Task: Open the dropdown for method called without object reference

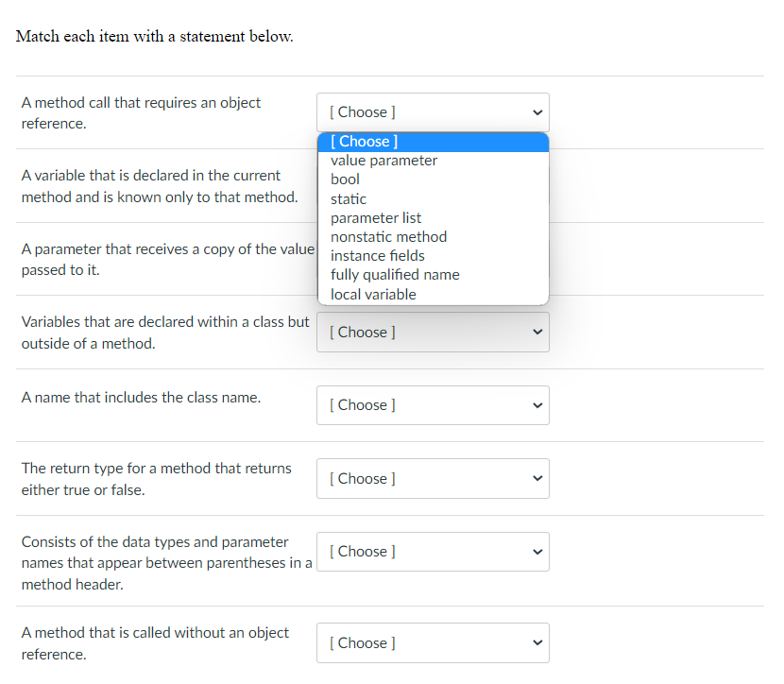Action: pos(433,642)
